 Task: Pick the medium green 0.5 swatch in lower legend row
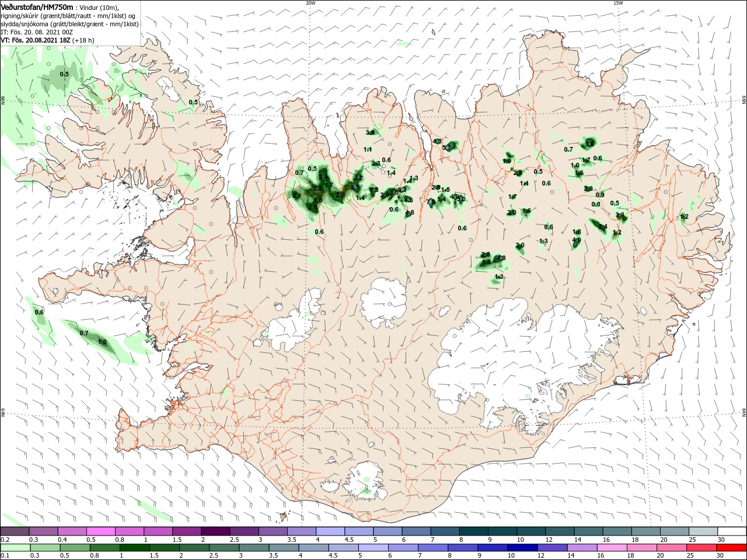[74, 548]
